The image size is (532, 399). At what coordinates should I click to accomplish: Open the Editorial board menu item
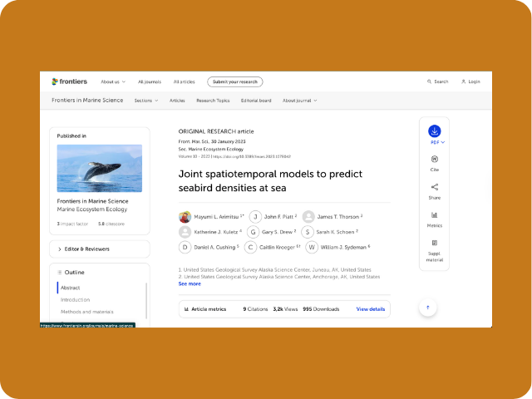(x=256, y=101)
